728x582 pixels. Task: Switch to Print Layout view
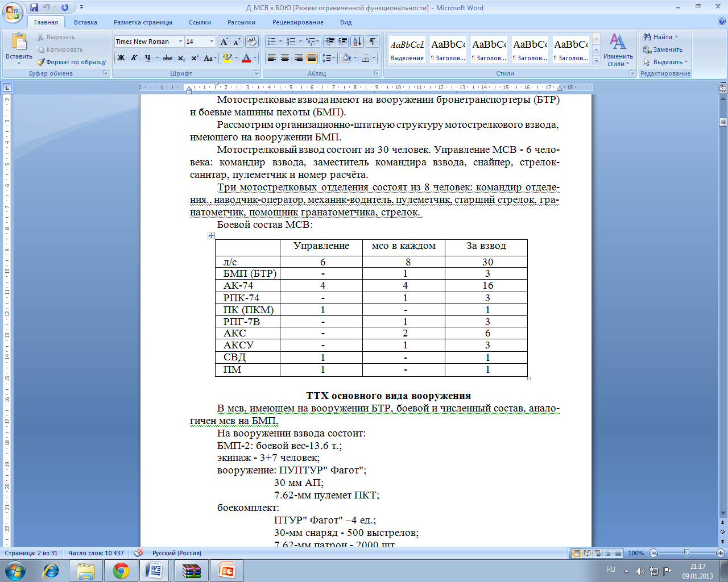click(577, 553)
